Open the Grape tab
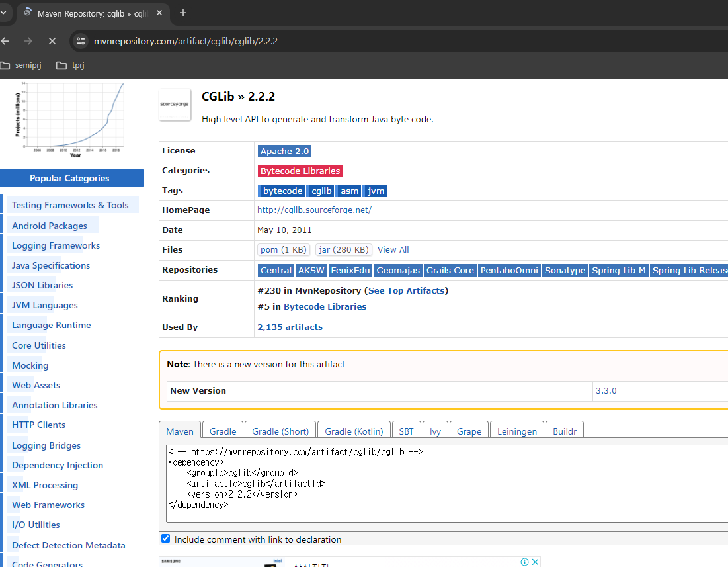Viewport: 728px width, 567px height. (x=469, y=431)
